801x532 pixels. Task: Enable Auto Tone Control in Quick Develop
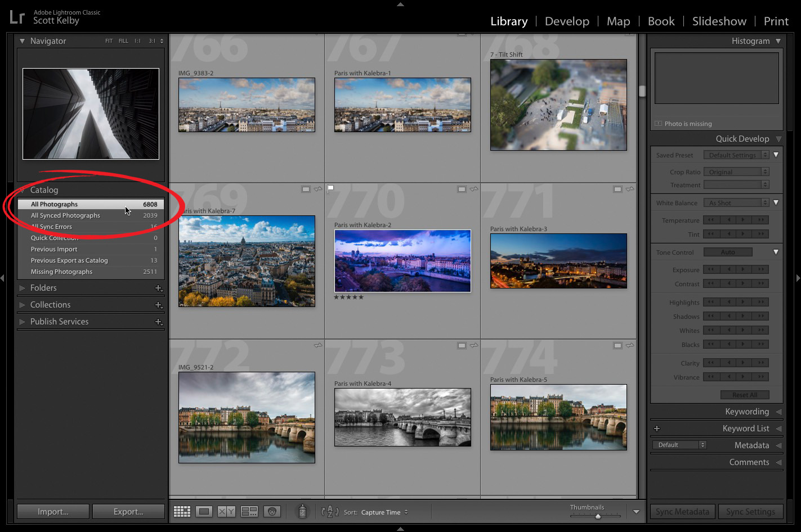[728, 252]
